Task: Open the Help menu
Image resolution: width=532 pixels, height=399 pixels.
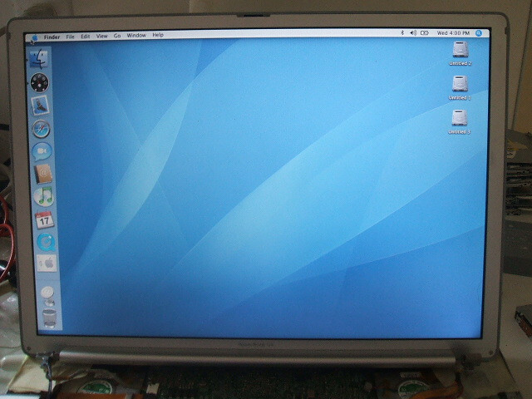Action: (158, 35)
